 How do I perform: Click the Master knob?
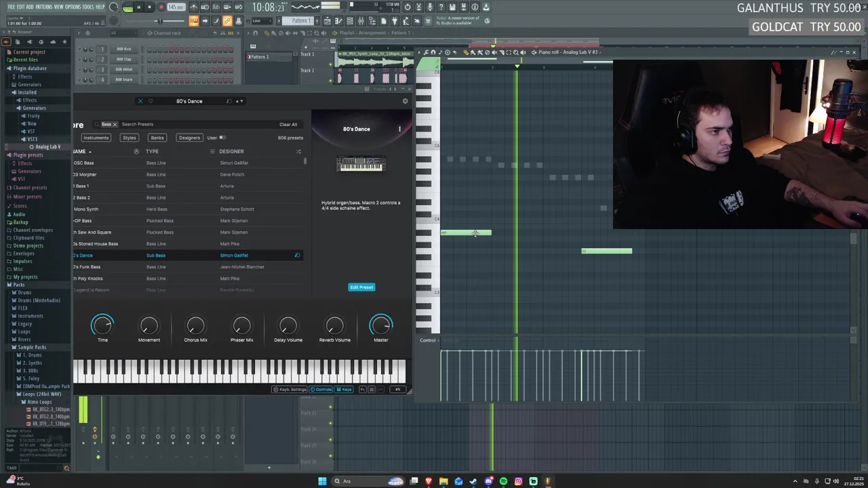380,325
